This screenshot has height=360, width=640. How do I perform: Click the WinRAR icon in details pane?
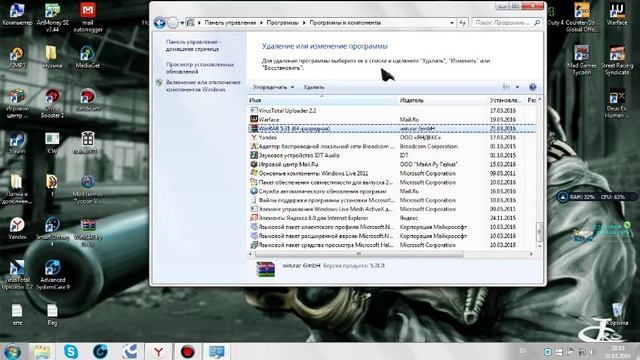tap(265, 269)
